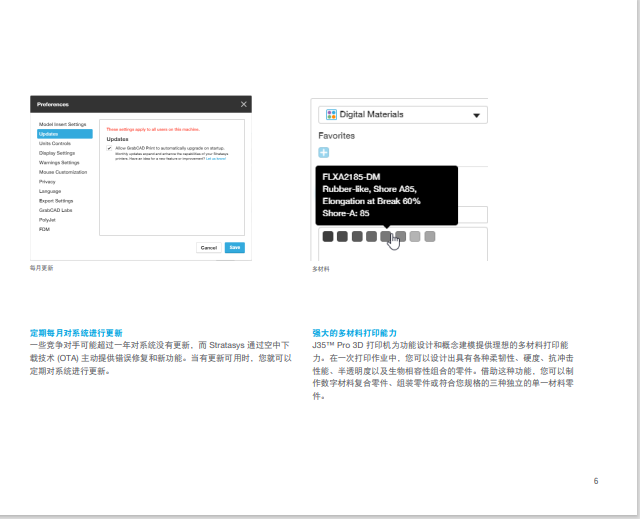
Task: Open Mouse Customization settings
Action: point(63,172)
